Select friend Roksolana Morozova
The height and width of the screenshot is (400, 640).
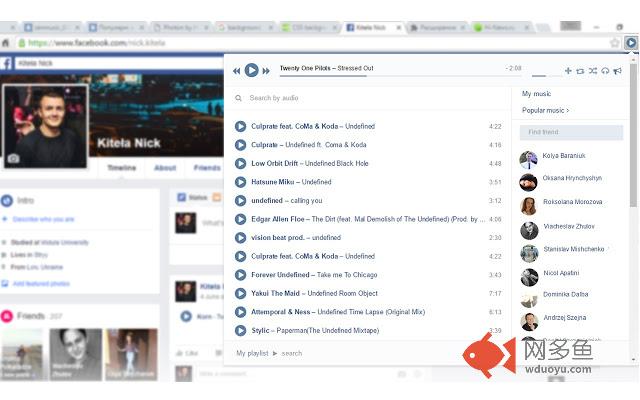click(x=573, y=202)
